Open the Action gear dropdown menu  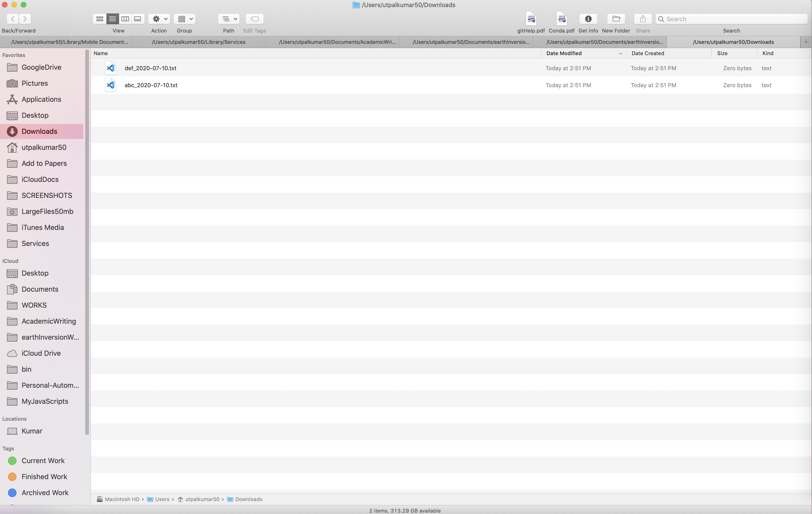[159, 19]
